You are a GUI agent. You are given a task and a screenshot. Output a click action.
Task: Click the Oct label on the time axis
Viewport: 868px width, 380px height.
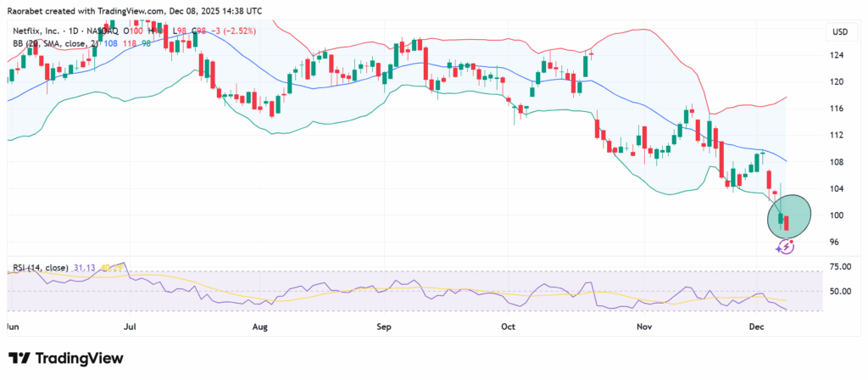(x=508, y=326)
